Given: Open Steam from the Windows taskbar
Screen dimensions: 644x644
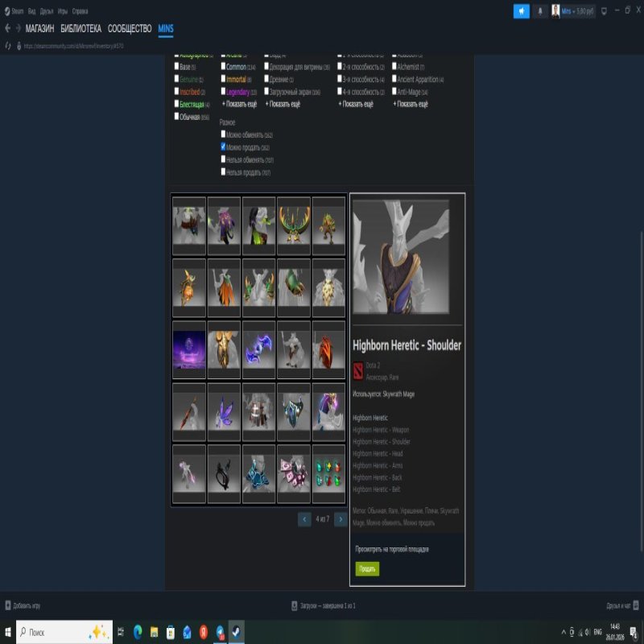Looking at the screenshot, I should coord(237,632).
